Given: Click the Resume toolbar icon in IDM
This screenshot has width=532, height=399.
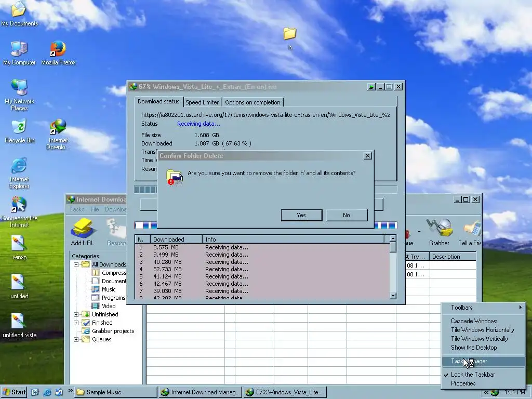Looking at the screenshot, I should click(116, 233).
